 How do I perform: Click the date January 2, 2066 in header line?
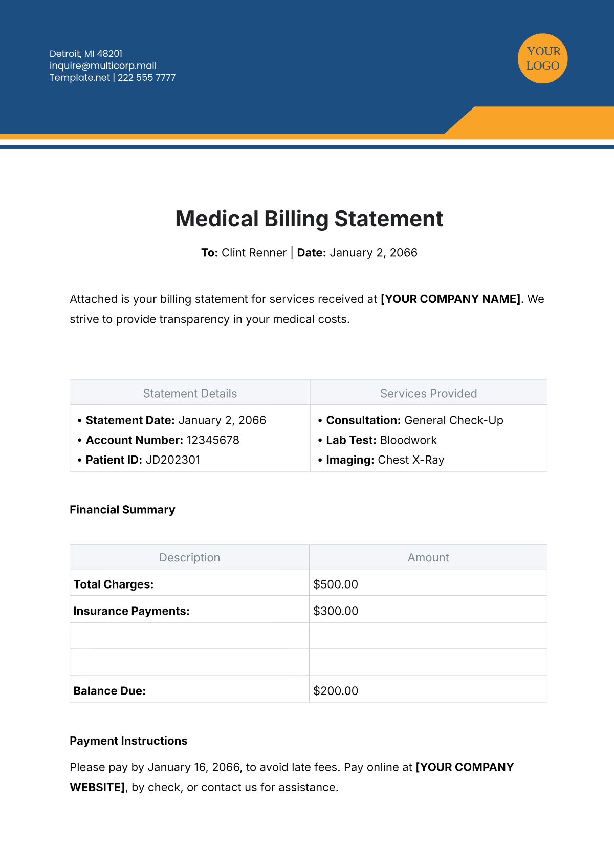[374, 253]
